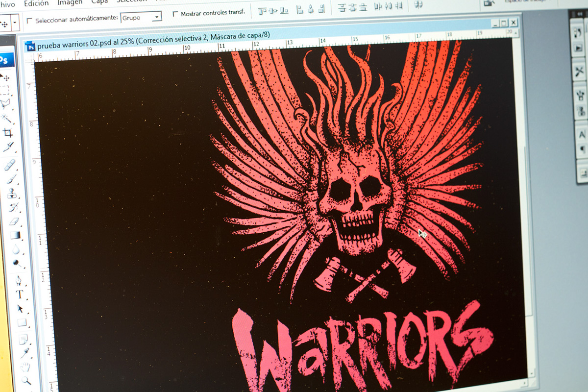Open the Tool Presets panel icon

tap(580, 72)
